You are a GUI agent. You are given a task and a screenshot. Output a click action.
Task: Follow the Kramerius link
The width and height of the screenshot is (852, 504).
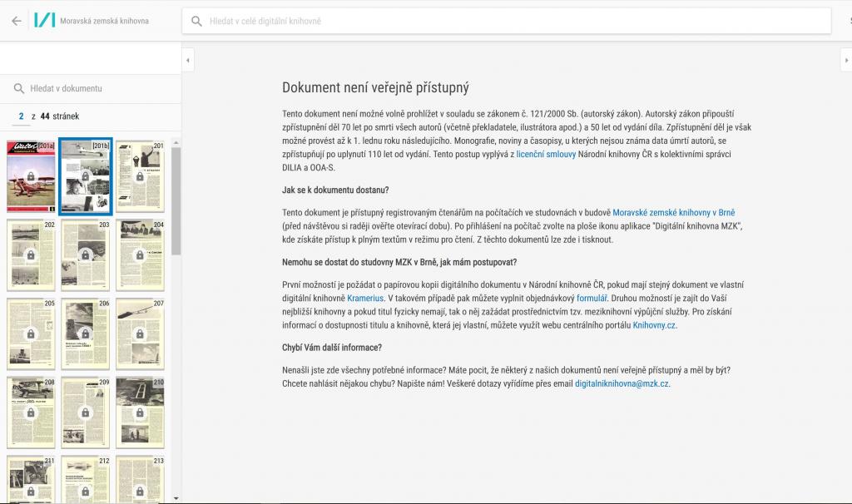click(365, 297)
